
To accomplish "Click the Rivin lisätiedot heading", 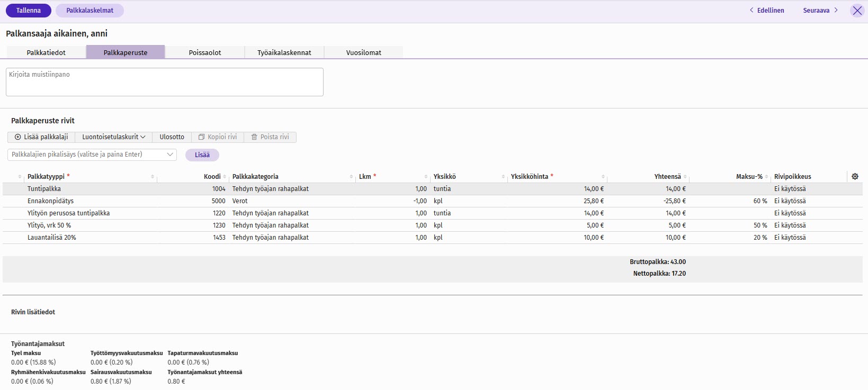I will tap(33, 312).
